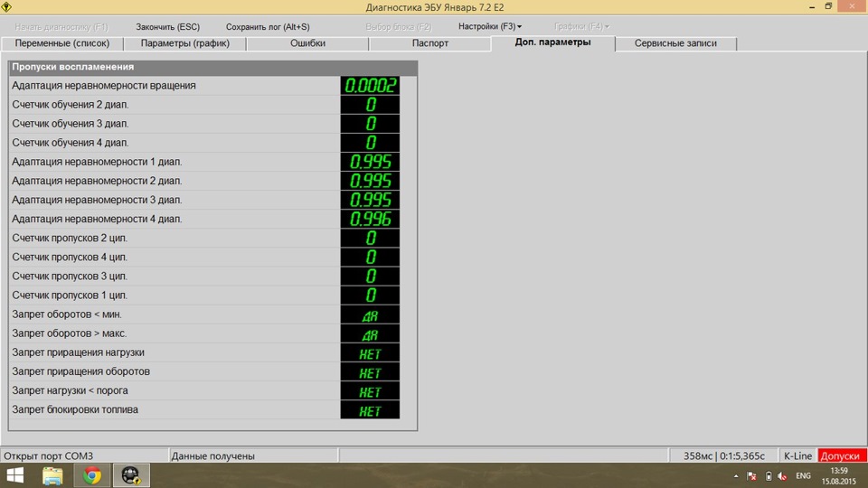
Task: Click the volume speaker tray icon
Action: 781,476
